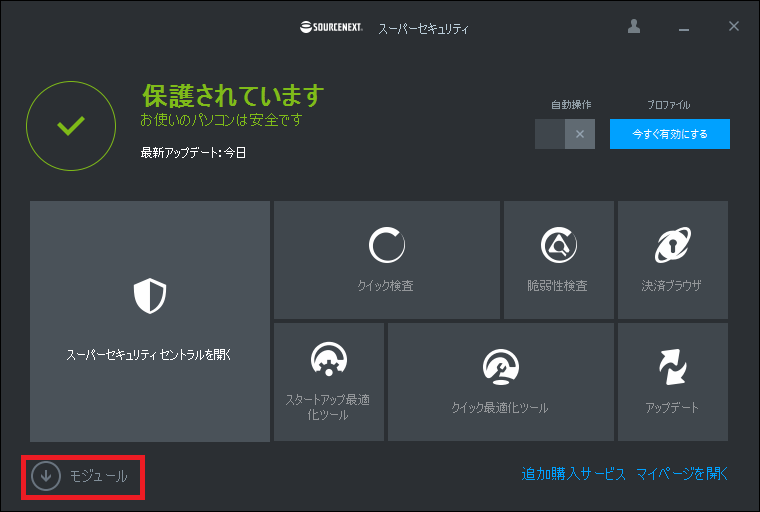Start クイック検査 quick scan
Image resolution: width=760 pixels, height=512 pixels.
pyautogui.click(x=387, y=260)
